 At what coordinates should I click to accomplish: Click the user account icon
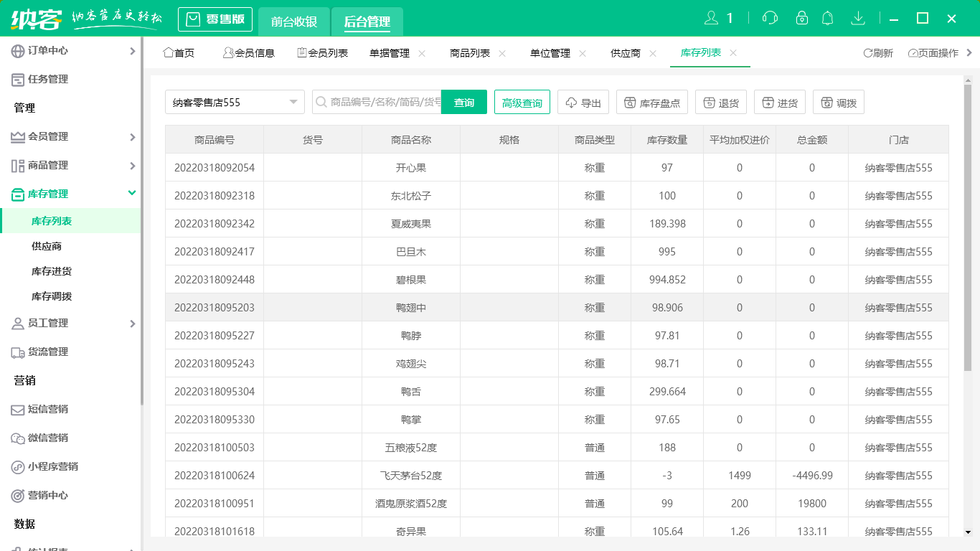[x=711, y=18]
